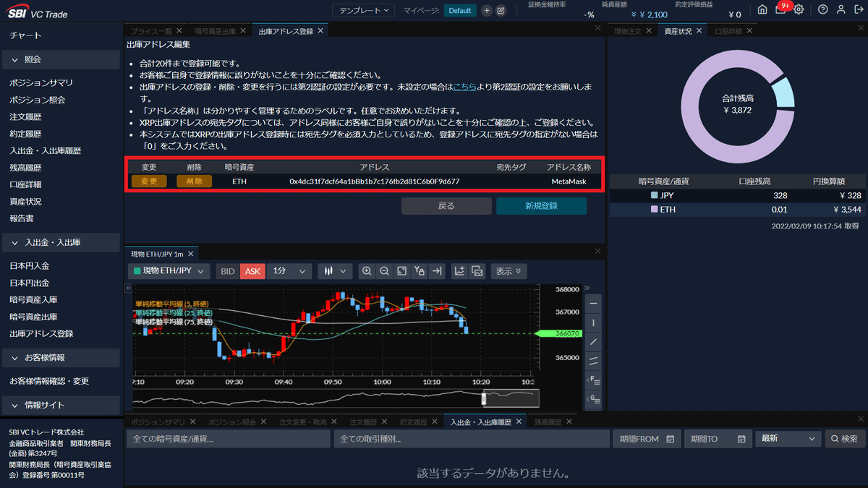The height and width of the screenshot is (488, 868).
Task: Open 全ての暗号資産/通貨 filter box
Action: tap(229, 439)
